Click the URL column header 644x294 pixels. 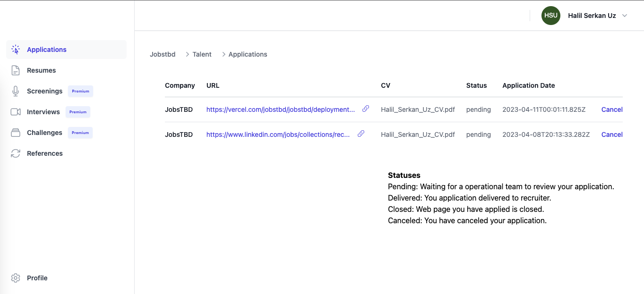click(x=213, y=85)
